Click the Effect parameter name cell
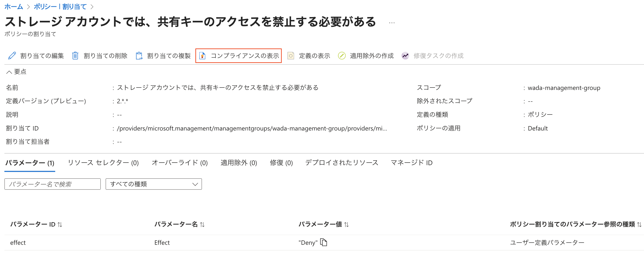This screenshot has height=261, width=644. [162, 243]
